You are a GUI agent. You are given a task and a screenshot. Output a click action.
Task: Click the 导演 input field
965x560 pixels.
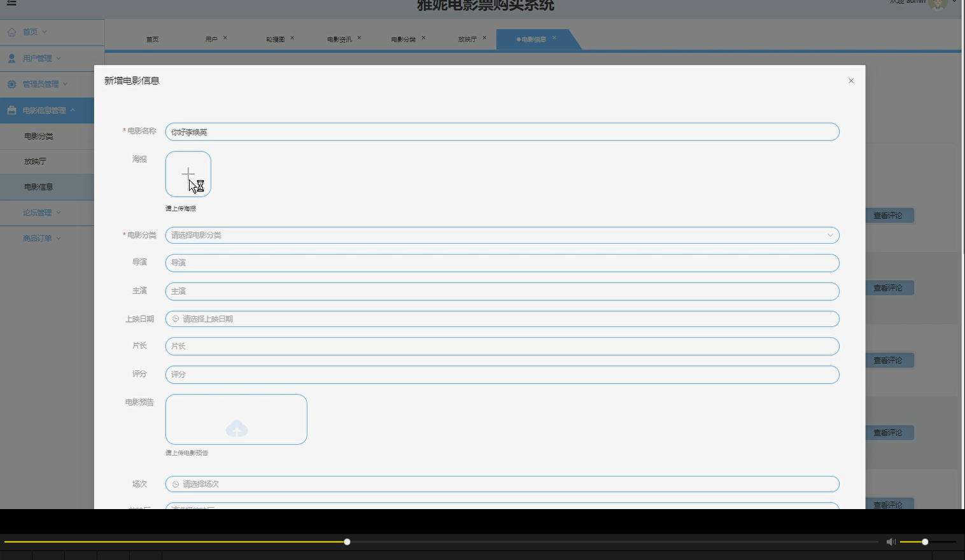pos(502,263)
